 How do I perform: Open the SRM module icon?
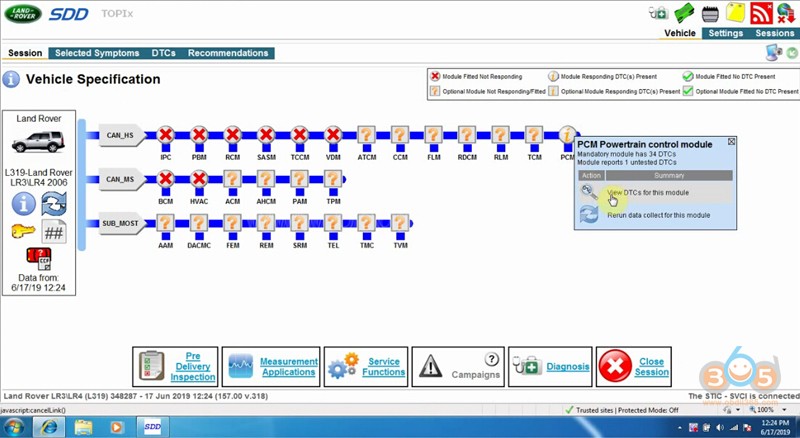coord(299,223)
